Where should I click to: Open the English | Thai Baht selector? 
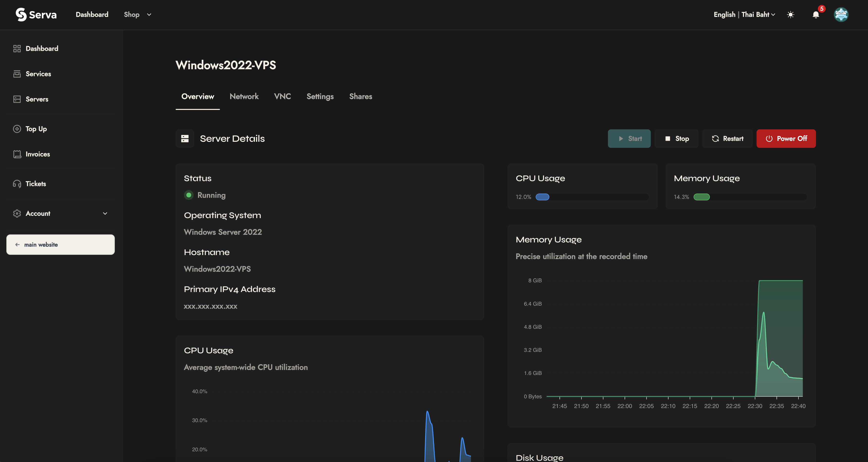tap(744, 15)
